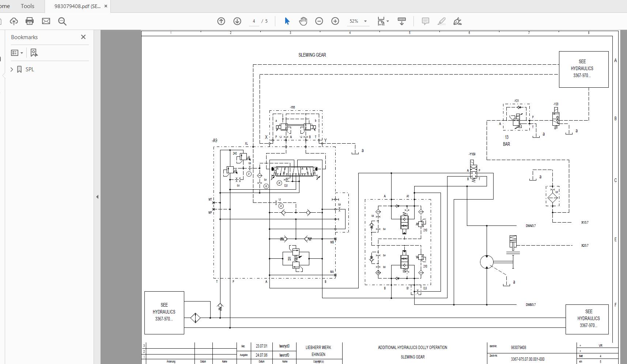Expand the SPL bookmark
This screenshot has height=364, width=627.
(12, 69)
